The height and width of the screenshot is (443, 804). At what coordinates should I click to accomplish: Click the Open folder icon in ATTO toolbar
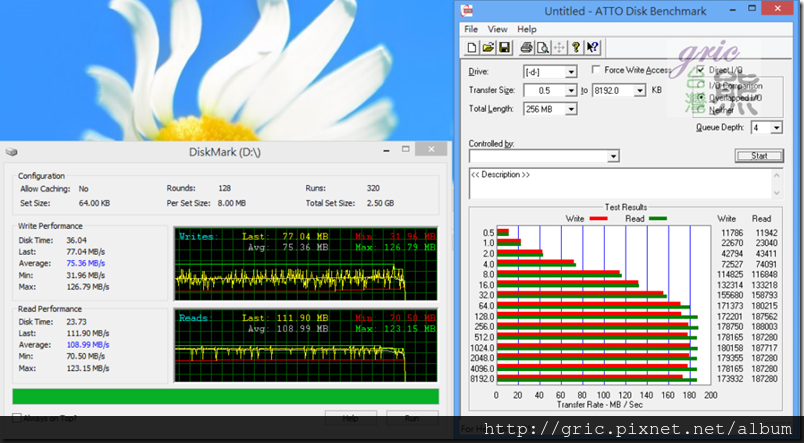[x=488, y=48]
